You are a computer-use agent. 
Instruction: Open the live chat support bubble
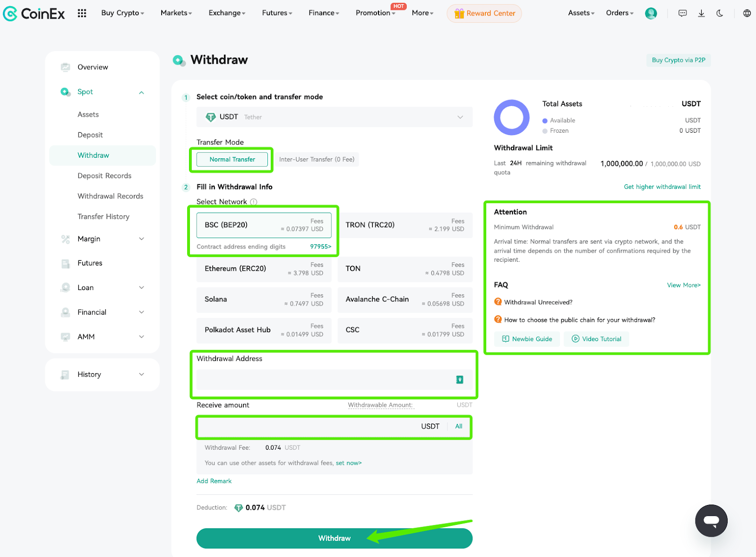click(711, 521)
